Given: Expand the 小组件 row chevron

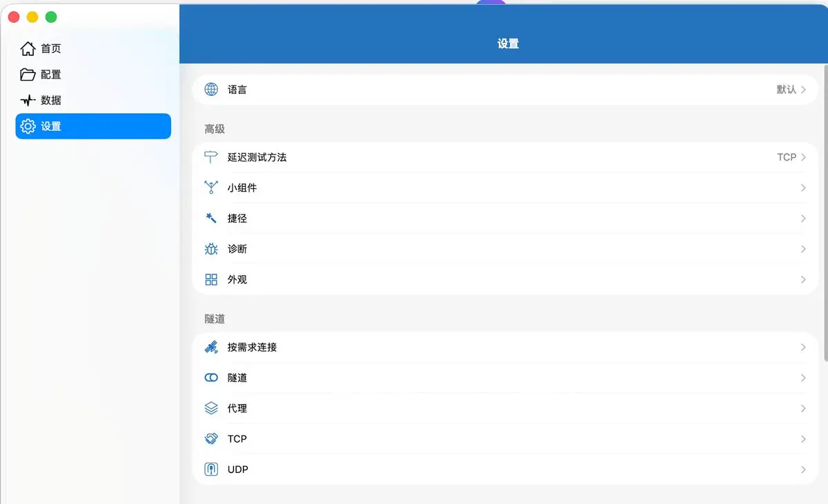Looking at the screenshot, I should coord(804,188).
